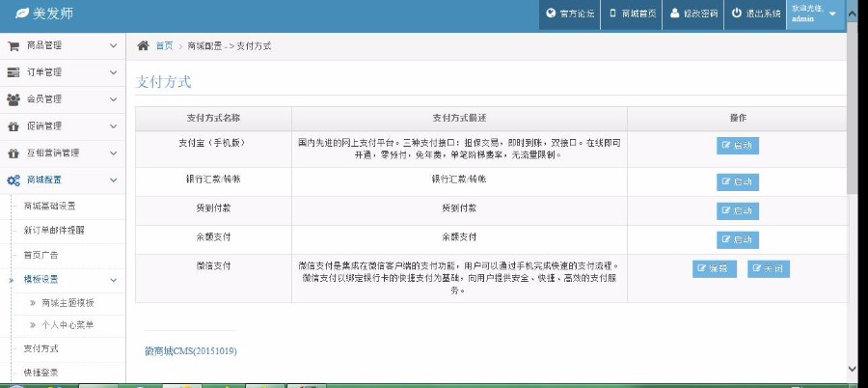Click the shopping cart icon for 商品管理
The image size is (868, 388).
click(x=14, y=46)
